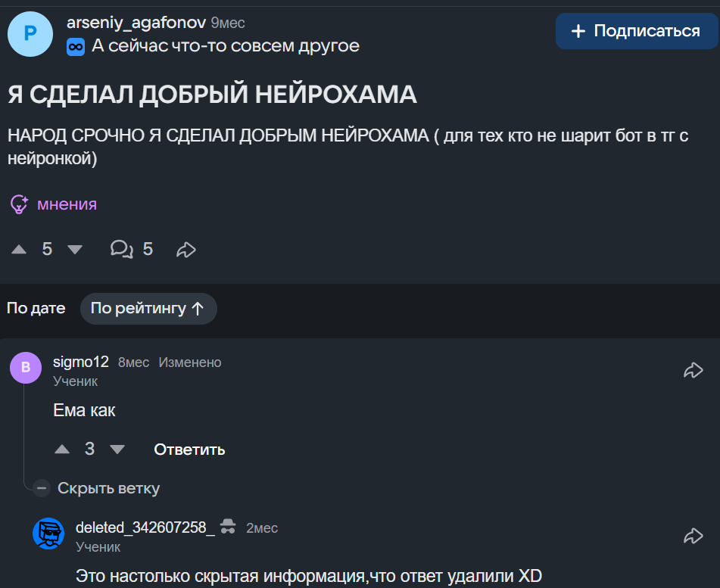Share sigmo12's comment

(694, 370)
